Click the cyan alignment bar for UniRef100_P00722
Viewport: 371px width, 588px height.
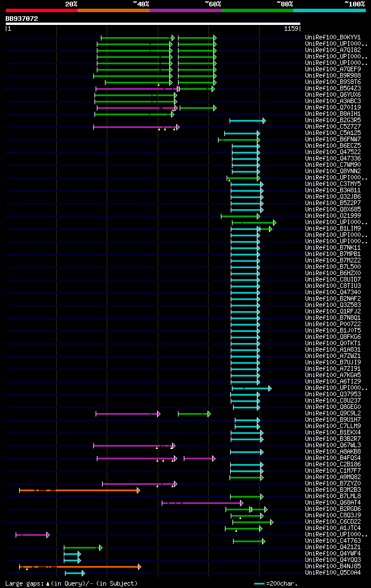245,325
